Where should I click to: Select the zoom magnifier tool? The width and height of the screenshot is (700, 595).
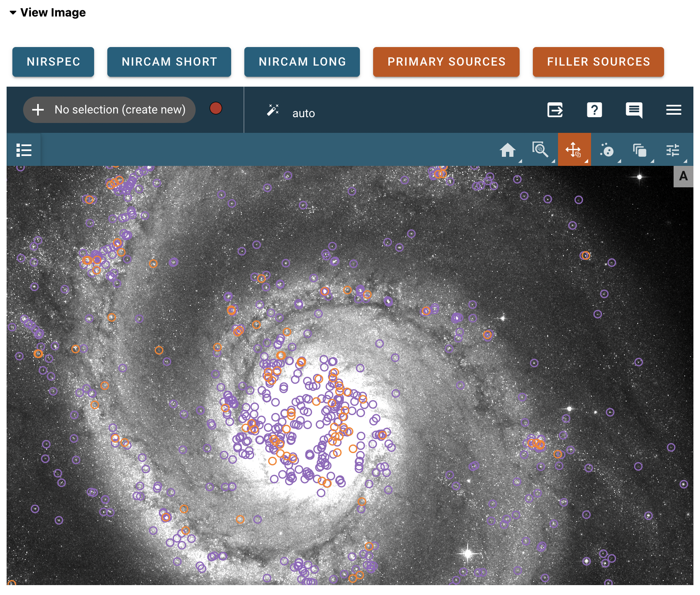(540, 149)
